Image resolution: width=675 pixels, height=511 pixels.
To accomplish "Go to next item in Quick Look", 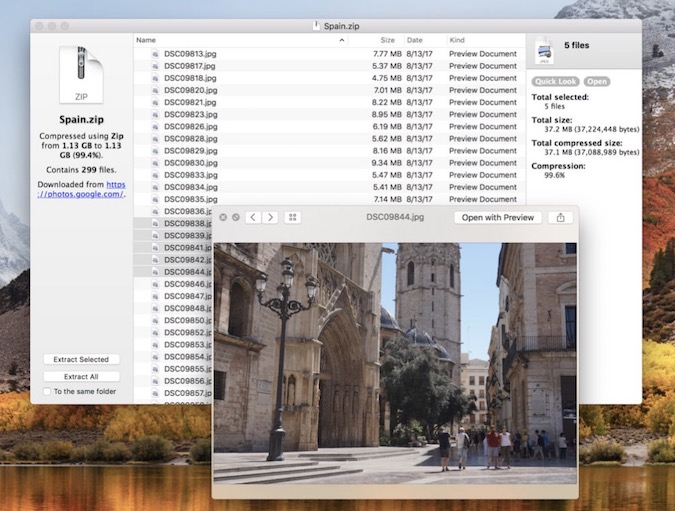I will click(x=270, y=217).
